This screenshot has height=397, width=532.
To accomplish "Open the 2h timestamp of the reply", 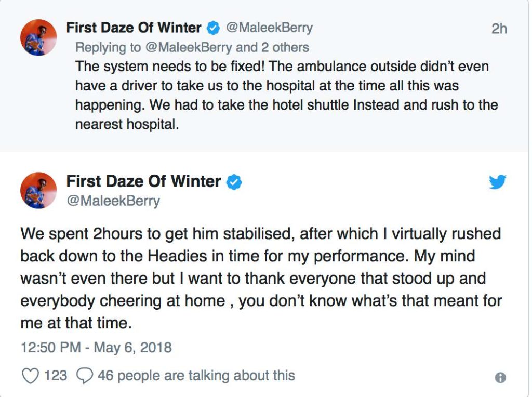I will 499,29.
